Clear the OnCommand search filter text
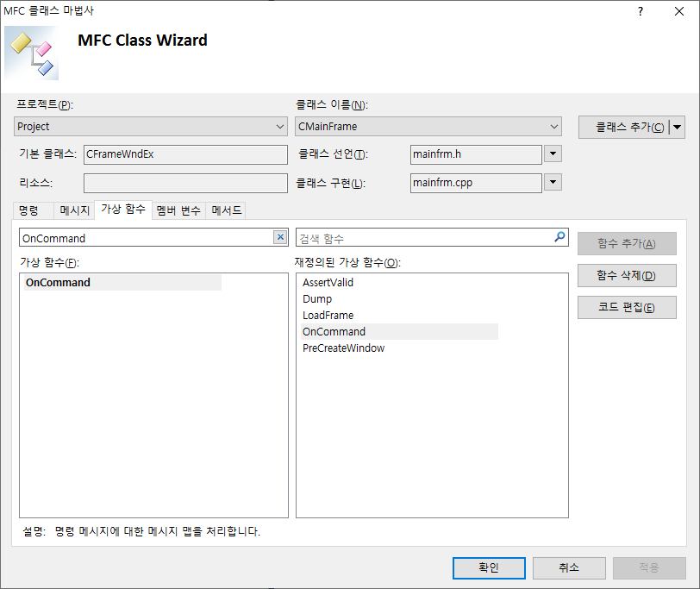Viewport: 700px width, 589px height. (280, 237)
